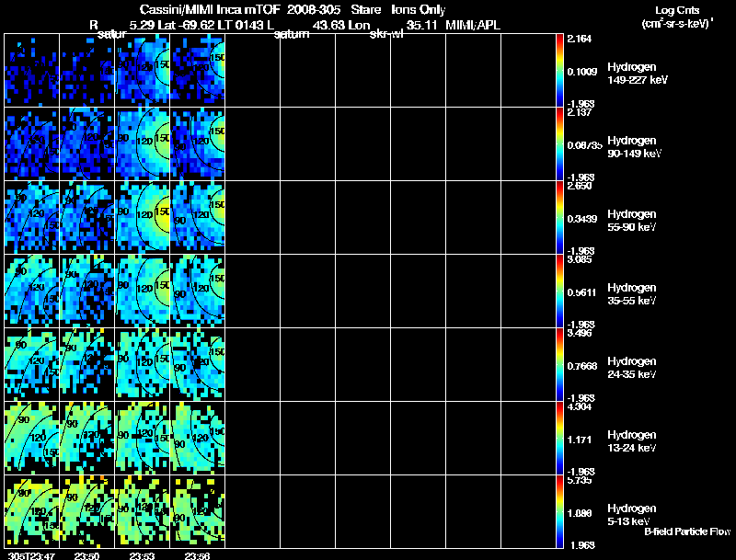Choose the 13-24 keV image at 23:50
The height and width of the screenshot is (560, 736).
[87, 438]
